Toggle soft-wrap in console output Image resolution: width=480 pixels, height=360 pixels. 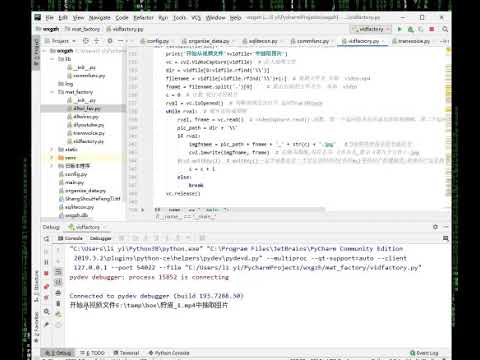click(x=58, y=271)
